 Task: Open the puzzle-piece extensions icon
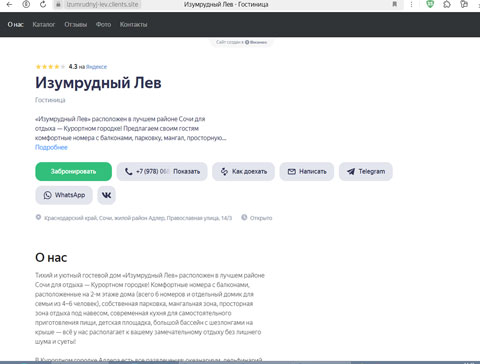coord(447,4)
